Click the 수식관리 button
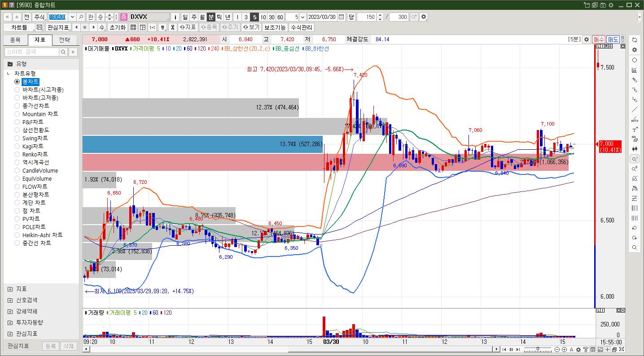The height and width of the screenshot is (356, 644). pyautogui.click(x=302, y=27)
